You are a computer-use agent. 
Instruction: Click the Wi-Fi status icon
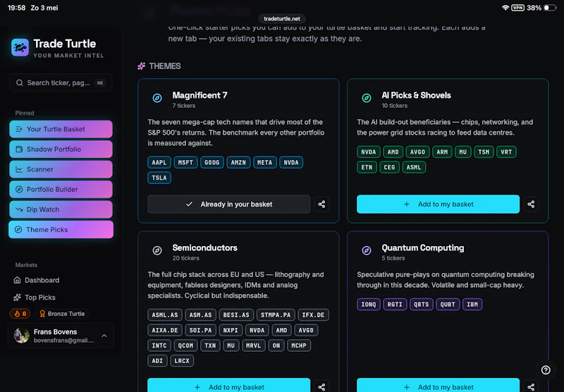[505, 8]
